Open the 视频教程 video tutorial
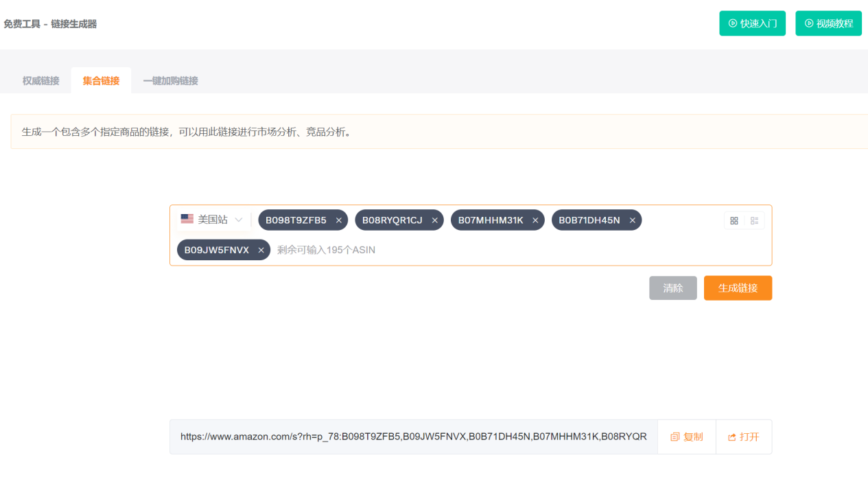 click(828, 23)
